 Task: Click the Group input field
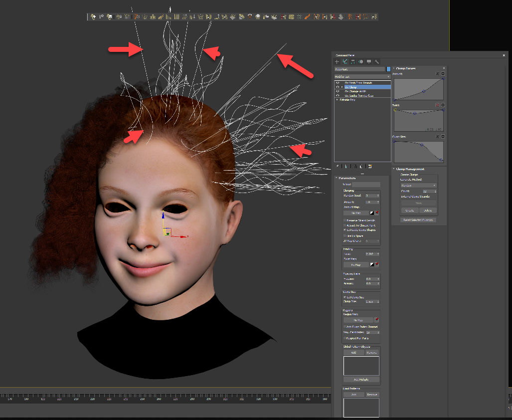click(x=366, y=185)
